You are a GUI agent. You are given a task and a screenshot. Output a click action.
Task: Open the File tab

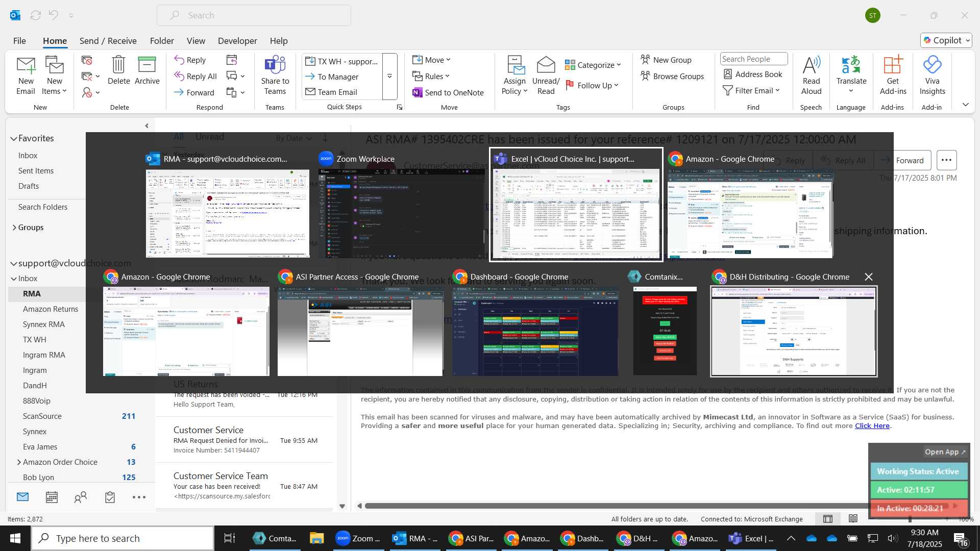pyautogui.click(x=19, y=41)
